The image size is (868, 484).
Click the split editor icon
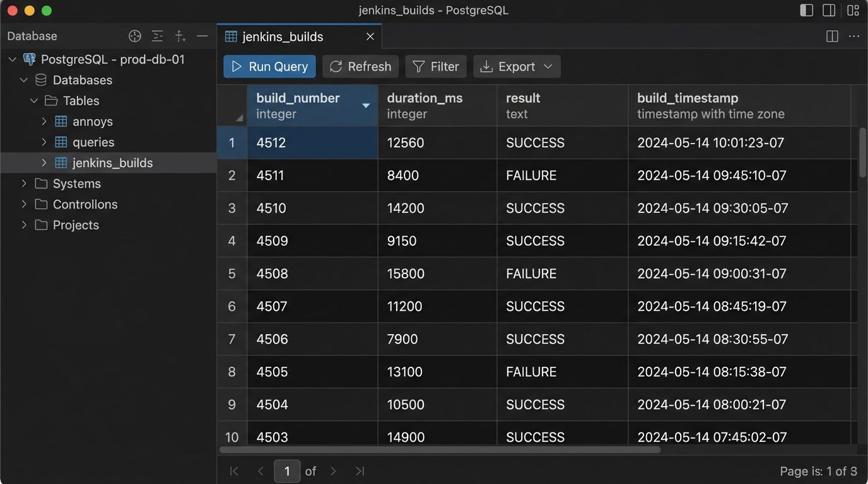click(832, 37)
